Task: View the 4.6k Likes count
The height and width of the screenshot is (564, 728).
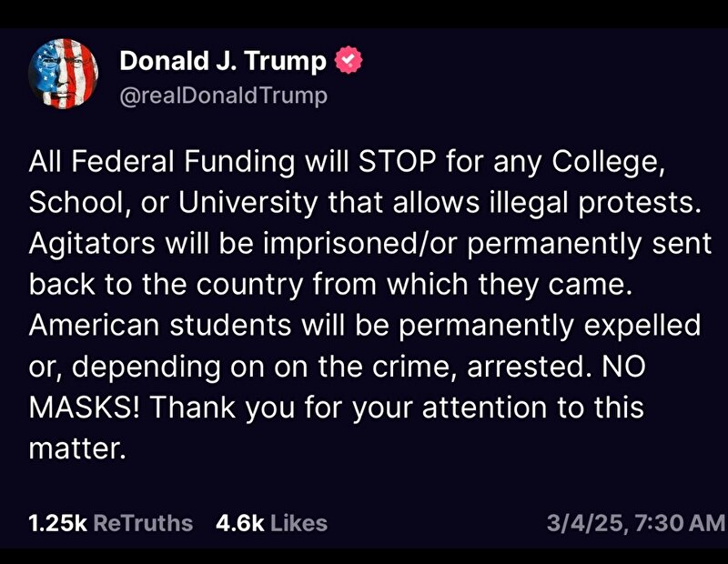Action: (239, 523)
